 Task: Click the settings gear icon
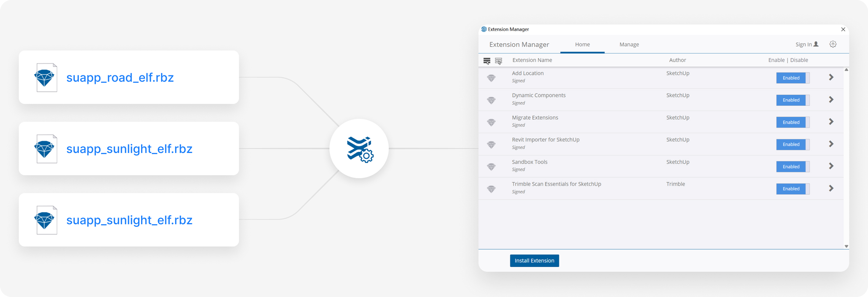(x=833, y=44)
